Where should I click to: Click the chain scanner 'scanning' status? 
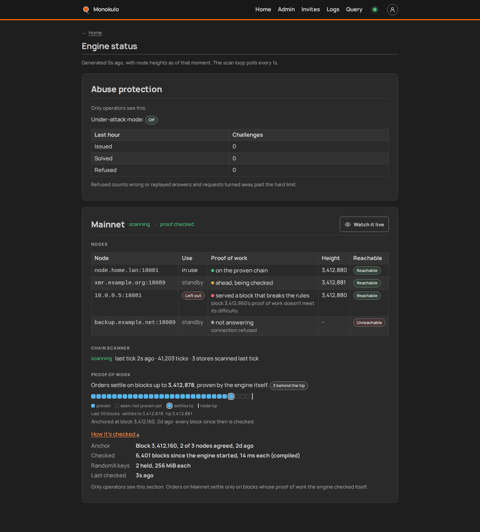(101, 358)
